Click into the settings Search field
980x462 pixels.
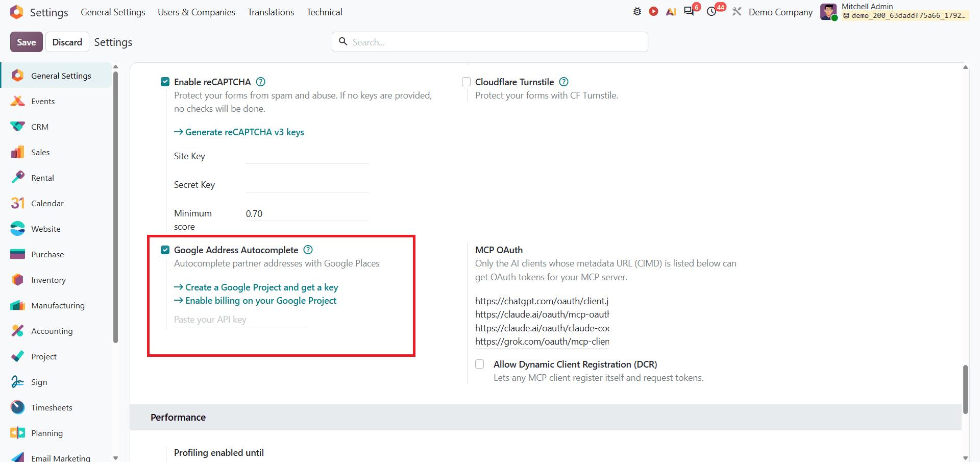click(490, 42)
